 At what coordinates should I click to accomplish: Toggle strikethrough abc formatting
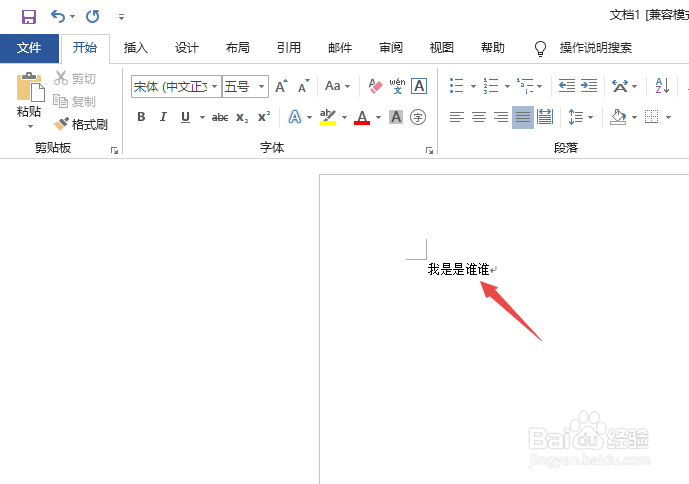[220, 117]
